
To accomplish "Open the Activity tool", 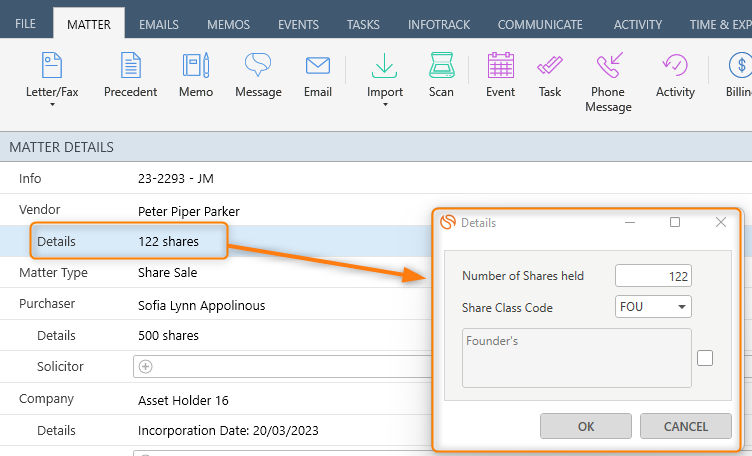I will [675, 75].
